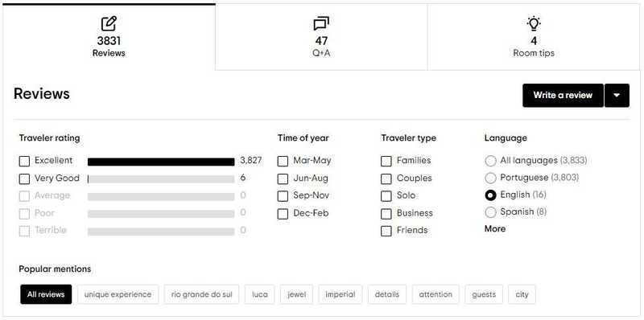
Task: Filter by 'rio grande do sul' tag
Action: pos(202,294)
